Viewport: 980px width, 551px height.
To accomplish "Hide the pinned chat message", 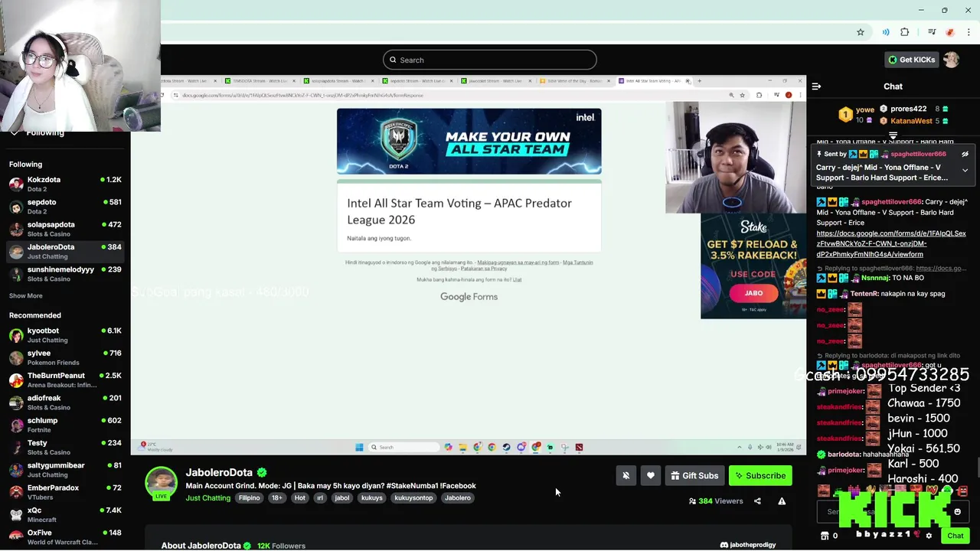I will (x=965, y=154).
